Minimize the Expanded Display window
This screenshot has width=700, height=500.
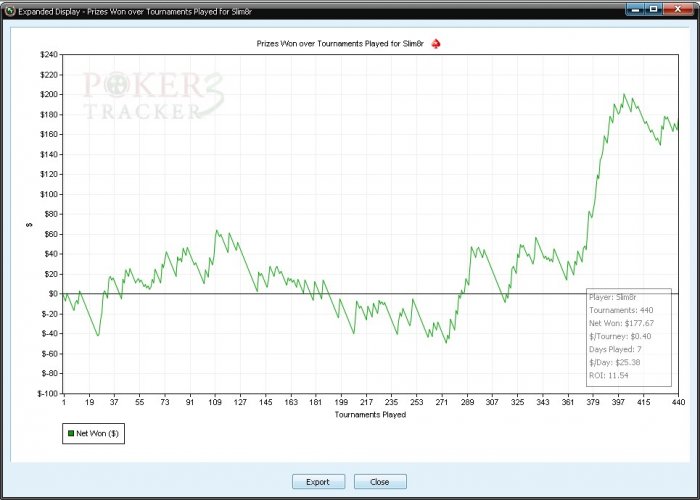(636, 9)
